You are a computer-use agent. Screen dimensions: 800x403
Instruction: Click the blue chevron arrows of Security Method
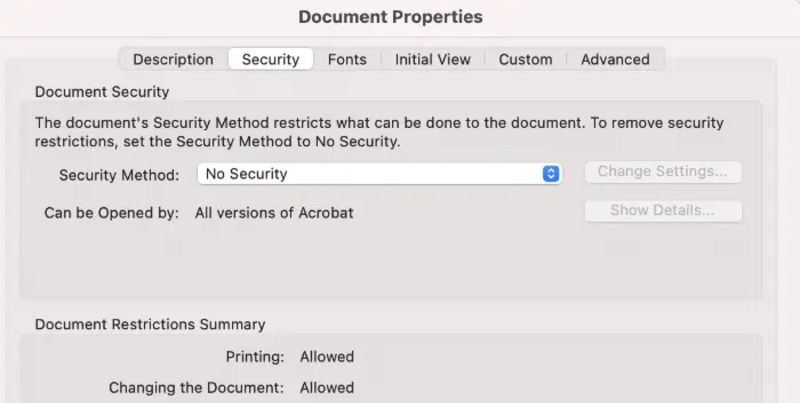click(550, 174)
